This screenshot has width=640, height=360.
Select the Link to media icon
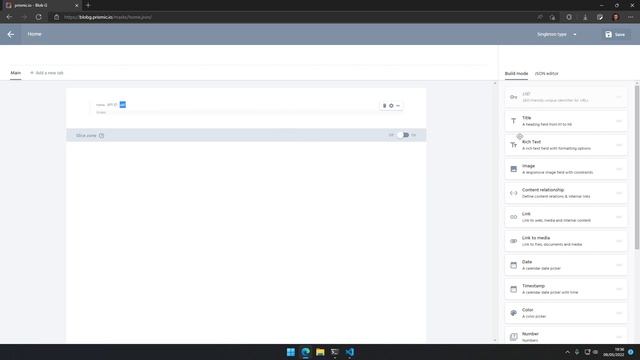pyautogui.click(x=513, y=241)
